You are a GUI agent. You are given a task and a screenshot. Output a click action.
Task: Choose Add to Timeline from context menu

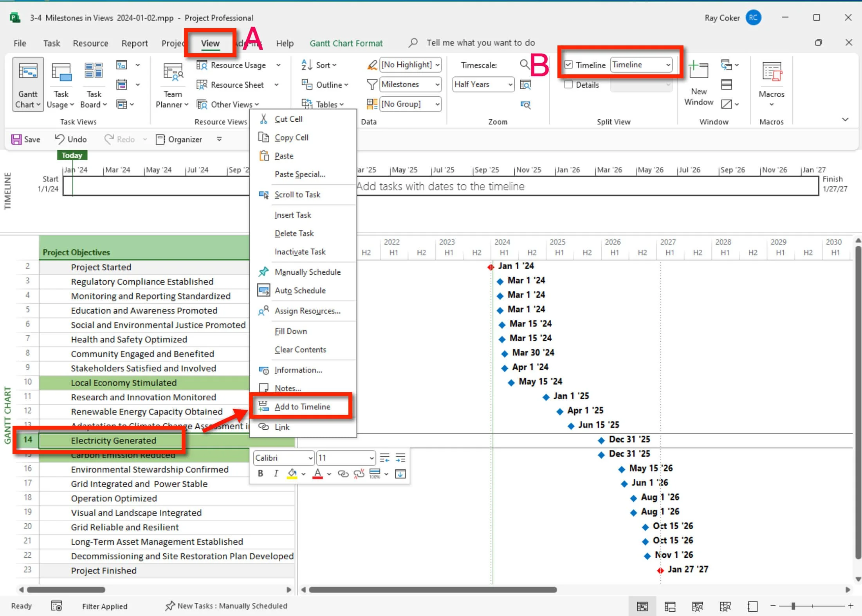coord(302,407)
